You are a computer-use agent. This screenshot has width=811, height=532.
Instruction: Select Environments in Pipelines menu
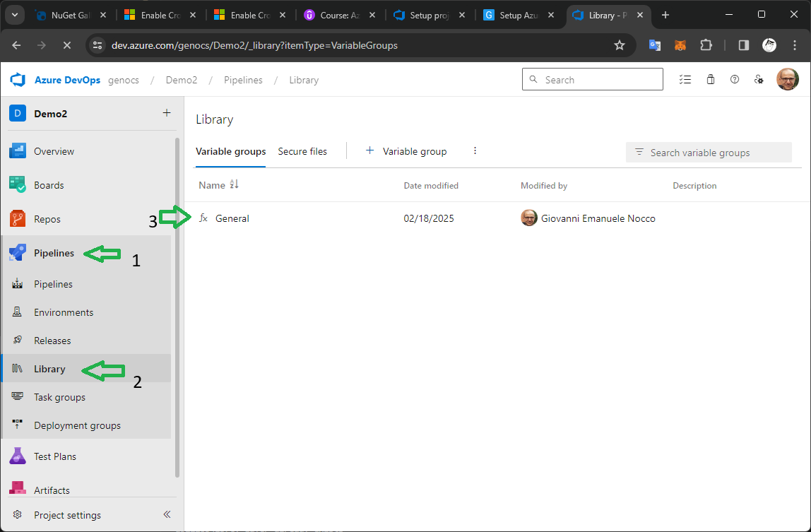click(x=64, y=312)
